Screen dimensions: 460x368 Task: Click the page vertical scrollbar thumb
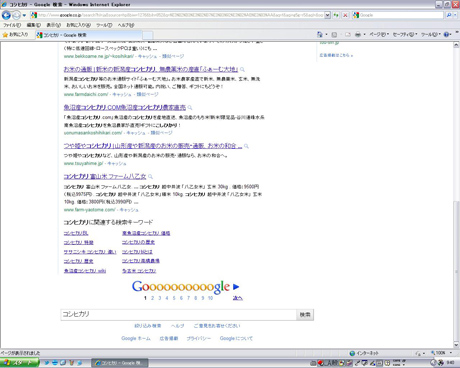click(x=456, y=270)
